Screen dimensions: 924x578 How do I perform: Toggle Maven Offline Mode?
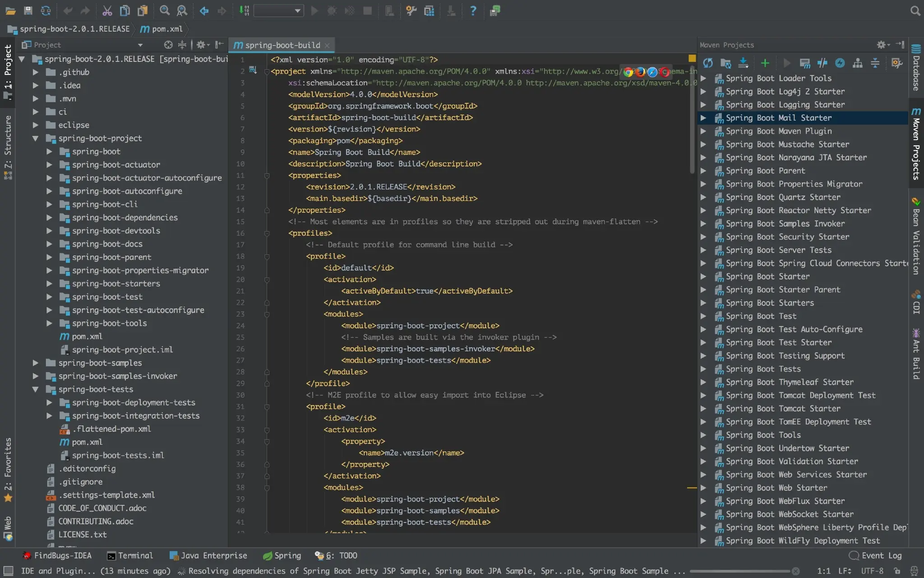[x=822, y=63]
